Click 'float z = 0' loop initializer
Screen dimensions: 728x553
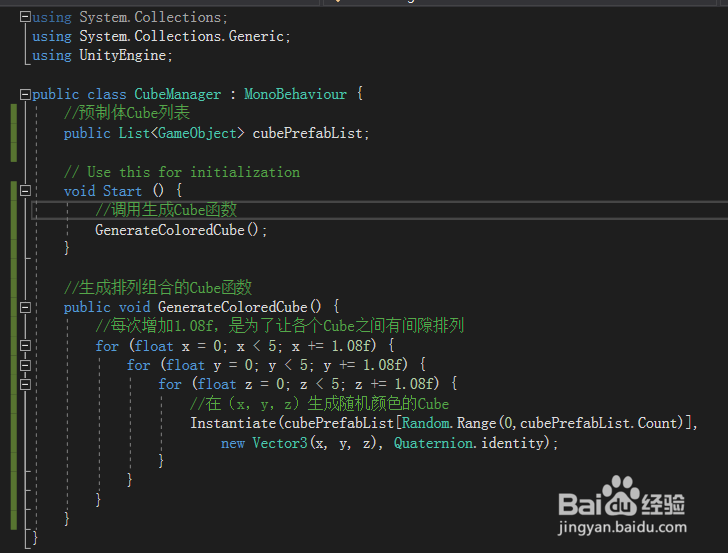click(241, 384)
